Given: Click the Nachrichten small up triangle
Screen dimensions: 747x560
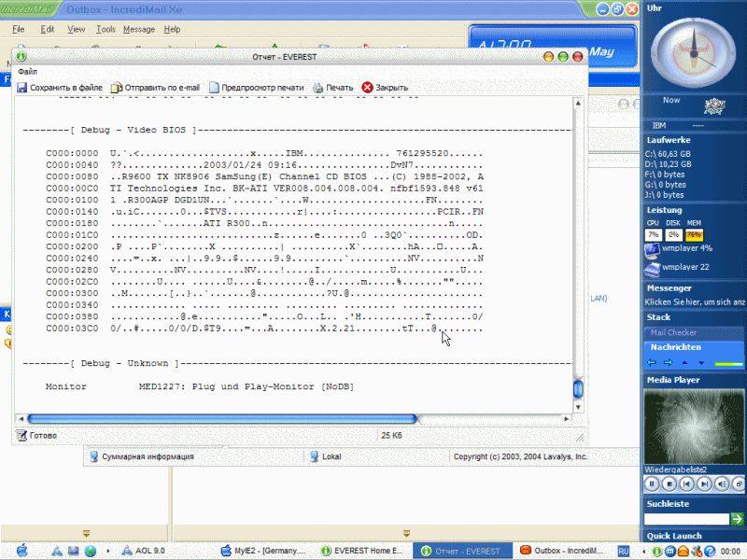Looking at the screenshot, I should pos(684,363).
